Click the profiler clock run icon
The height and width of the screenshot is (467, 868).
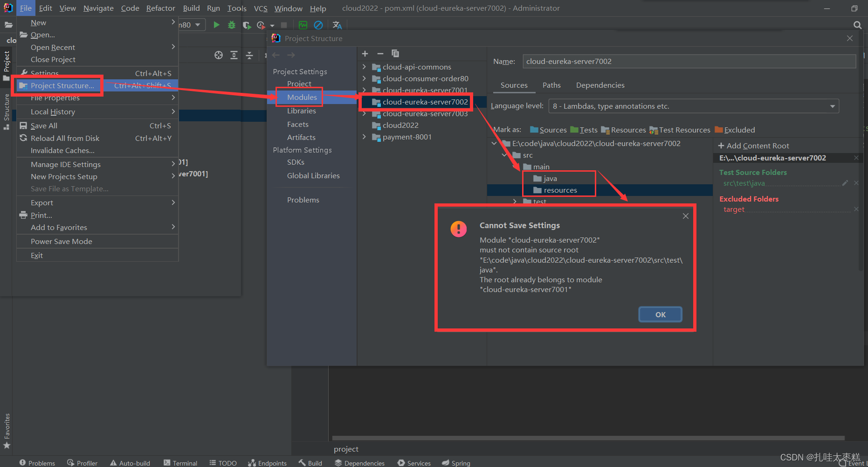261,25
